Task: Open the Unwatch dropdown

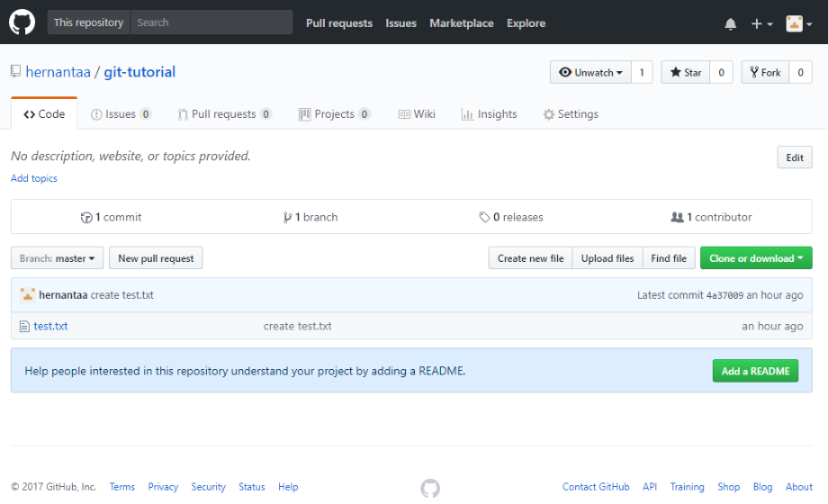Action: pyautogui.click(x=590, y=72)
